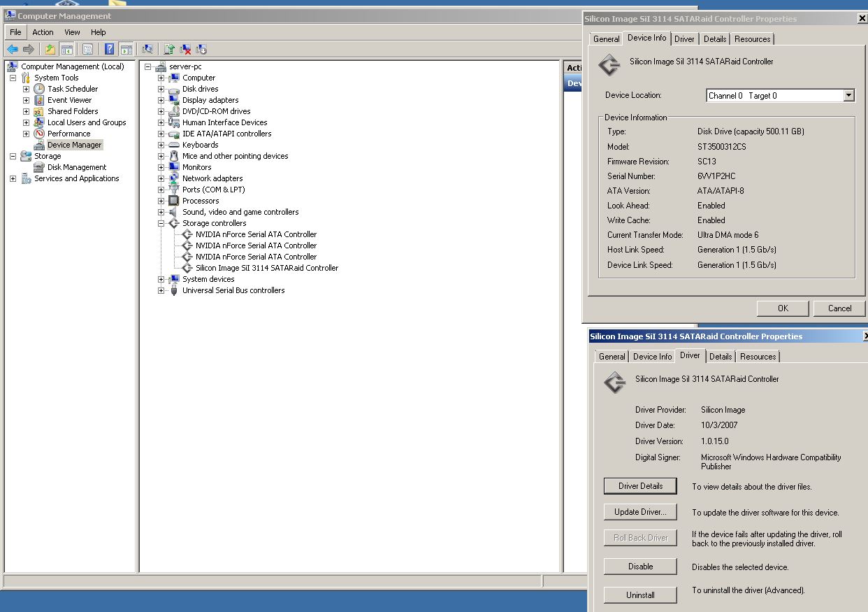Collapse the Storage controllers category
Image resolution: width=868 pixels, height=612 pixels.
(x=161, y=223)
